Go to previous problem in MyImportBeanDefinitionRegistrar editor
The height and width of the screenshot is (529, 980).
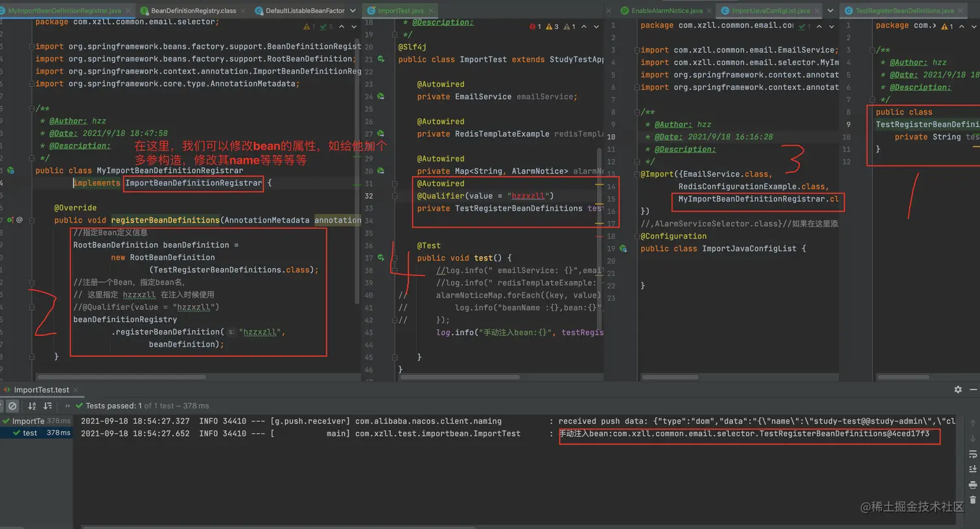coord(342,27)
